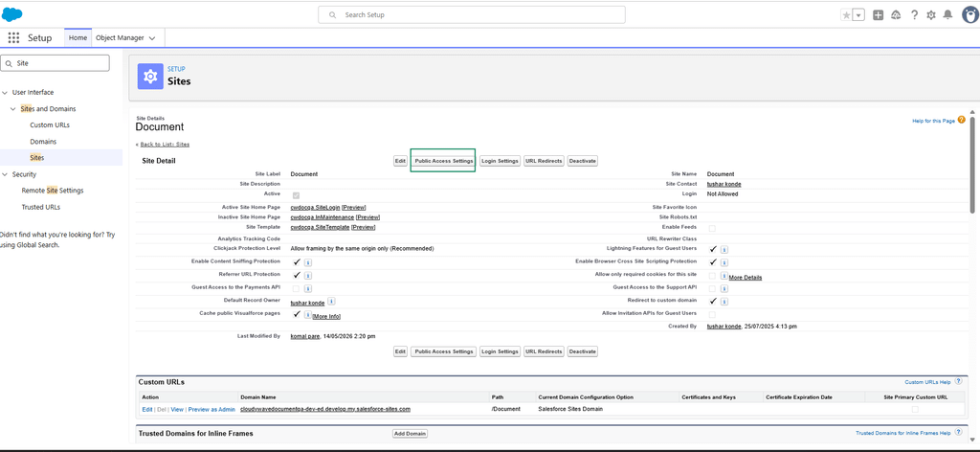The image size is (980, 452).
Task: Open the Object Manager tab dropdown chevron
Action: click(x=151, y=37)
